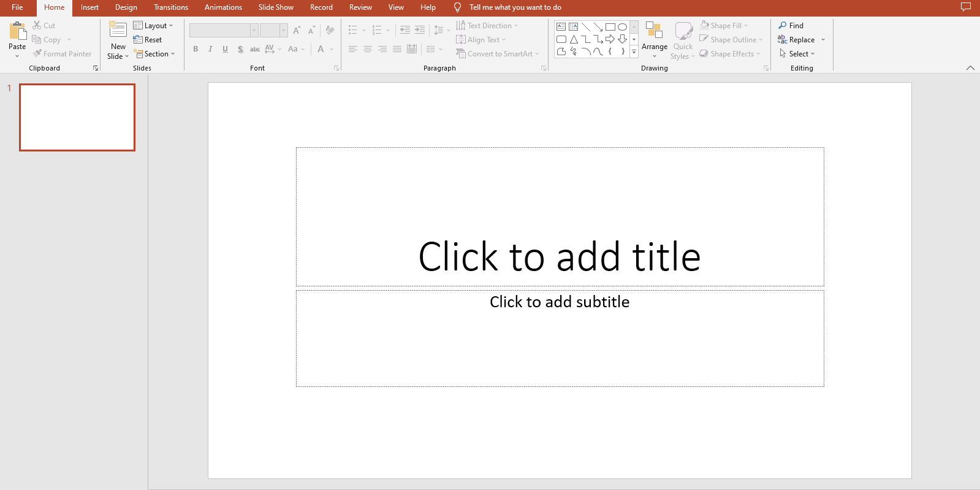Clear all formatting with eraser icon
Viewport: 980px width, 490px height.
click(x=330, y=30)
